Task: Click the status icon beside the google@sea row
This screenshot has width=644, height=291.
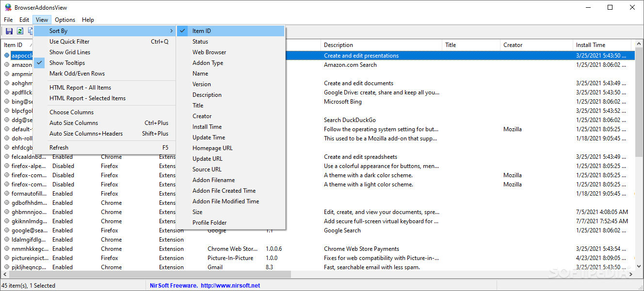Action: (x=7, y=230)
